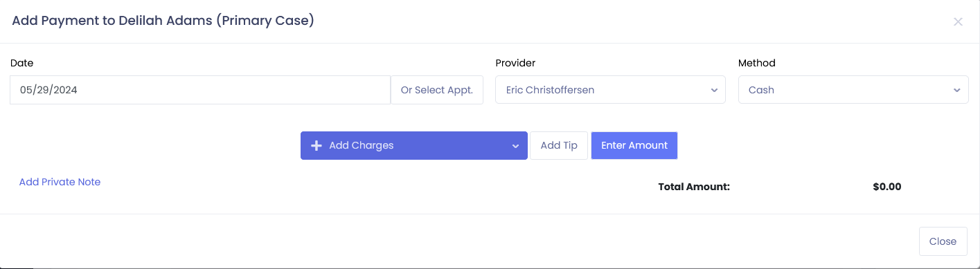Click the Date field label
The image size is (980, 269).
point(21,63)
